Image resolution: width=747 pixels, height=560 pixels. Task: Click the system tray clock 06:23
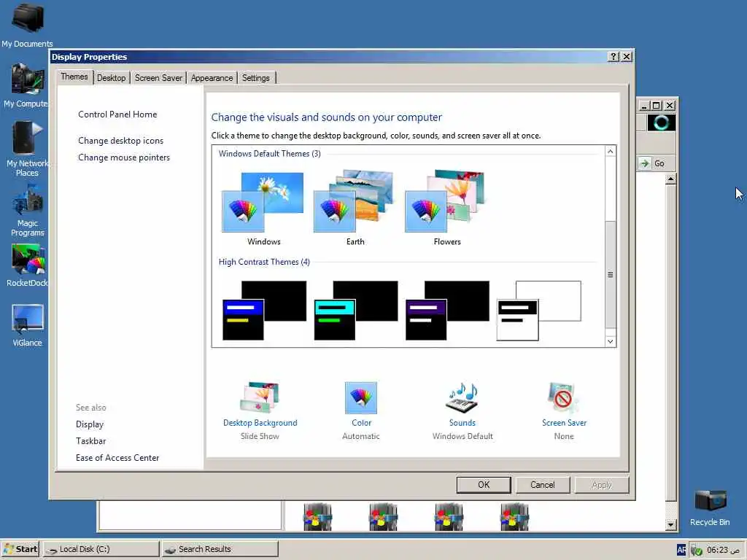tap(723, 550)
